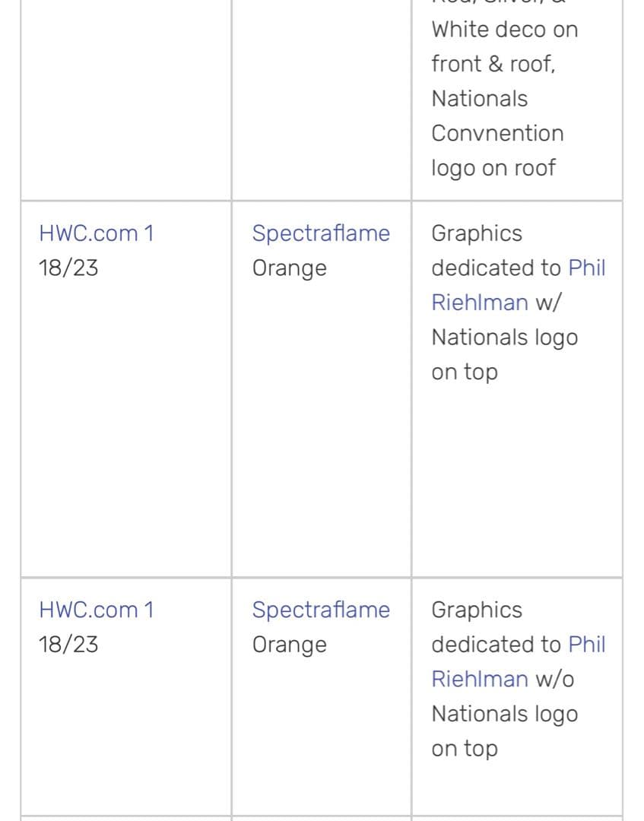Follow Spectraflame link in the "w/o Nationals logo" row
Screen dimensions: 644x821
321,610
